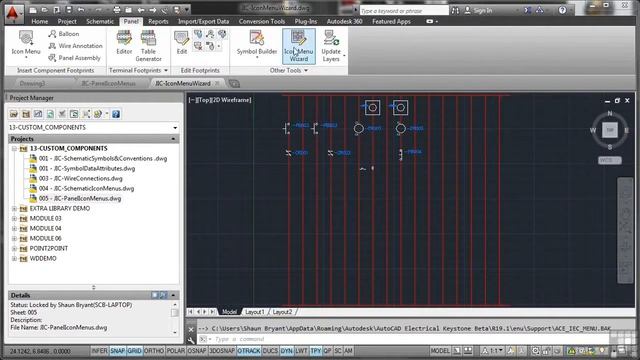Image resolution: width=640 pixels, height=360 pixels.
Task: Toggle ORTHO mode in status bar
Action: point(154,351)
